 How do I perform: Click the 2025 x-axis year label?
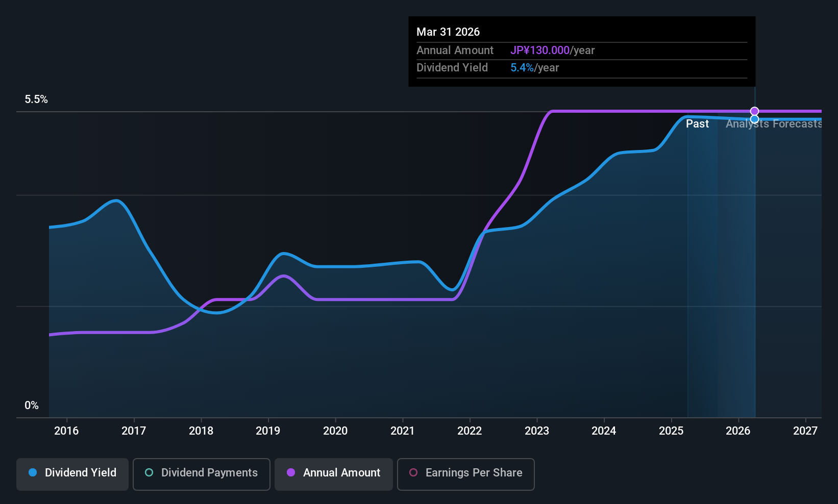tap(671, 431)
